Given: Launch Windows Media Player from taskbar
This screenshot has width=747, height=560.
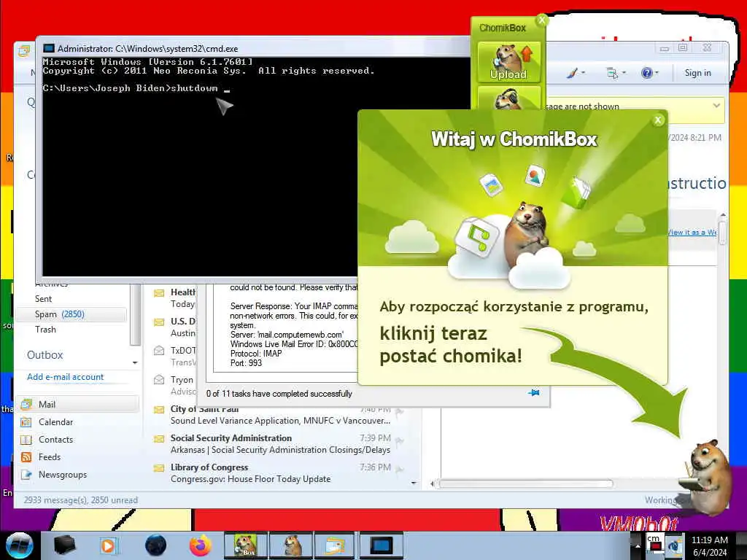Looking at the screenshot, I should (x=108, y=545).
